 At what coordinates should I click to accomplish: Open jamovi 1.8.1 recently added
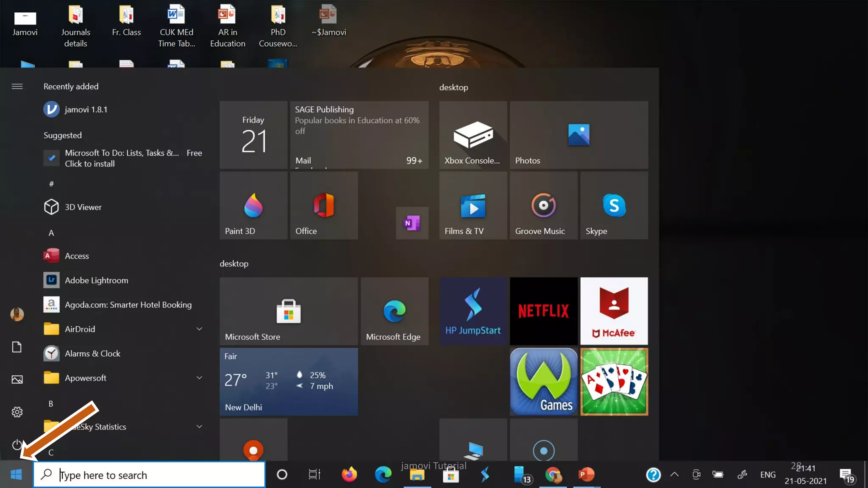(86, 109)
